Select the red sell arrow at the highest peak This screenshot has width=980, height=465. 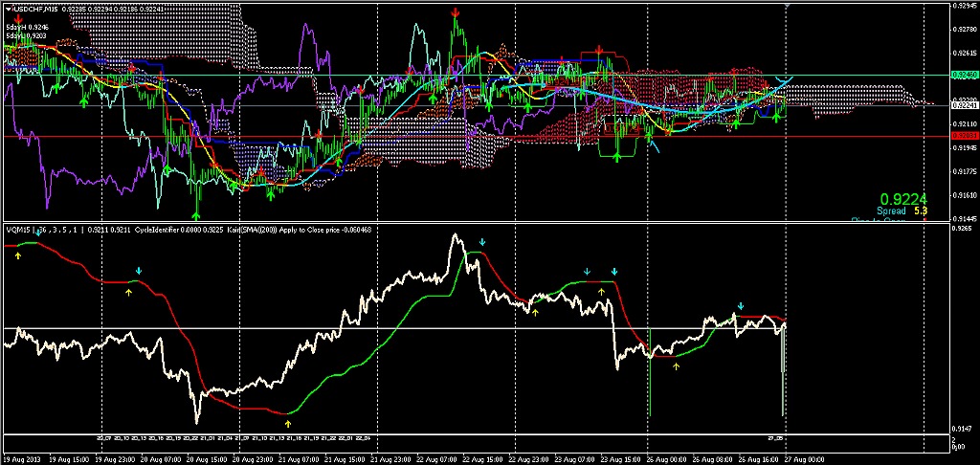click(x=457, y=11)
